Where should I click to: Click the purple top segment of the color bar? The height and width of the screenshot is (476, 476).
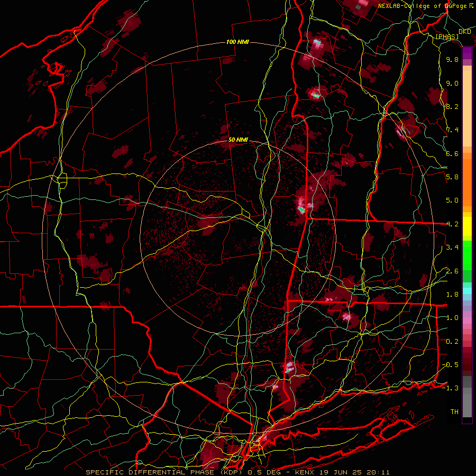click(x=467, y=53)
